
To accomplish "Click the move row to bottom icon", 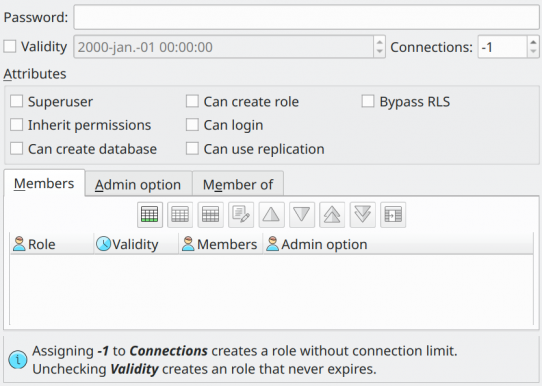I will coord(363,215).
